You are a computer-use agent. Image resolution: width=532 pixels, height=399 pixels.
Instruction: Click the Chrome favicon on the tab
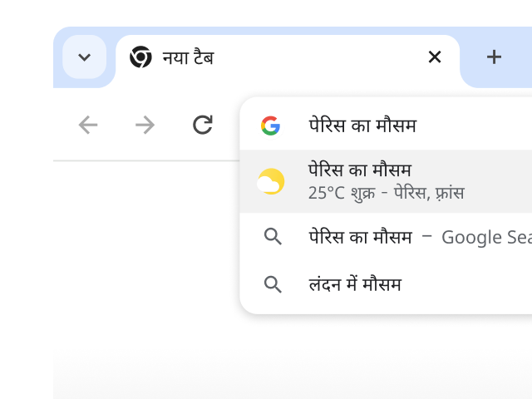[140, 57]
